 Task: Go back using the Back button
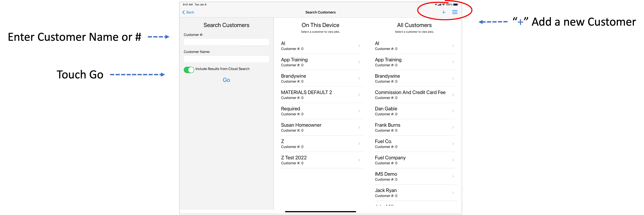[188, 12]
